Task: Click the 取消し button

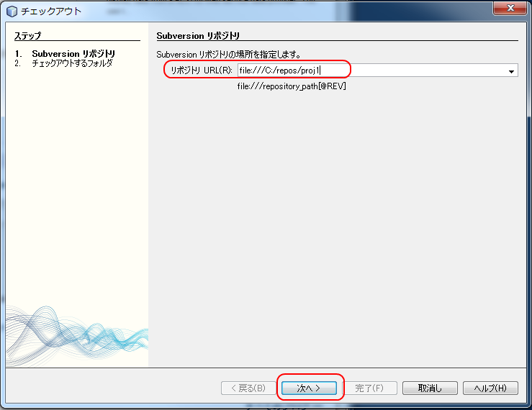Action: tap(430, 388)
